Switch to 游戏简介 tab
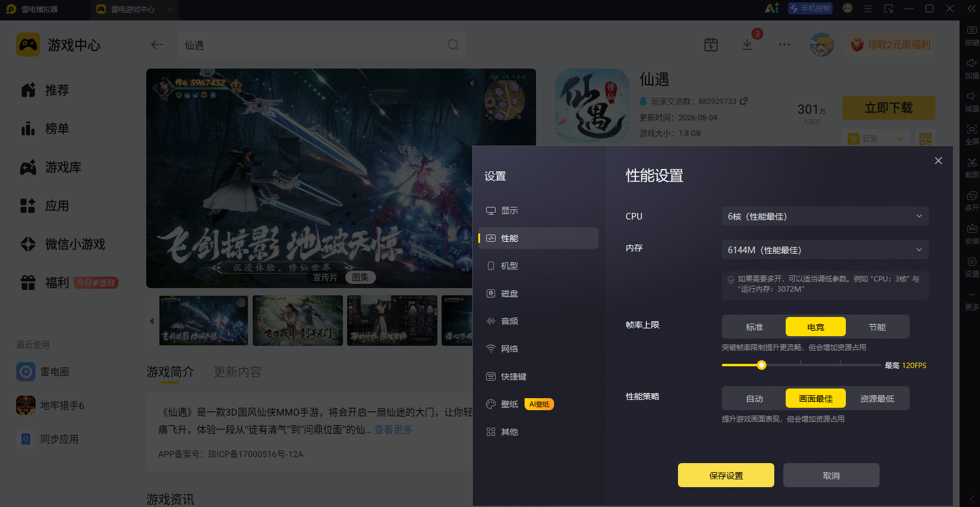The image size is (980, 507). tap(170, 372)
